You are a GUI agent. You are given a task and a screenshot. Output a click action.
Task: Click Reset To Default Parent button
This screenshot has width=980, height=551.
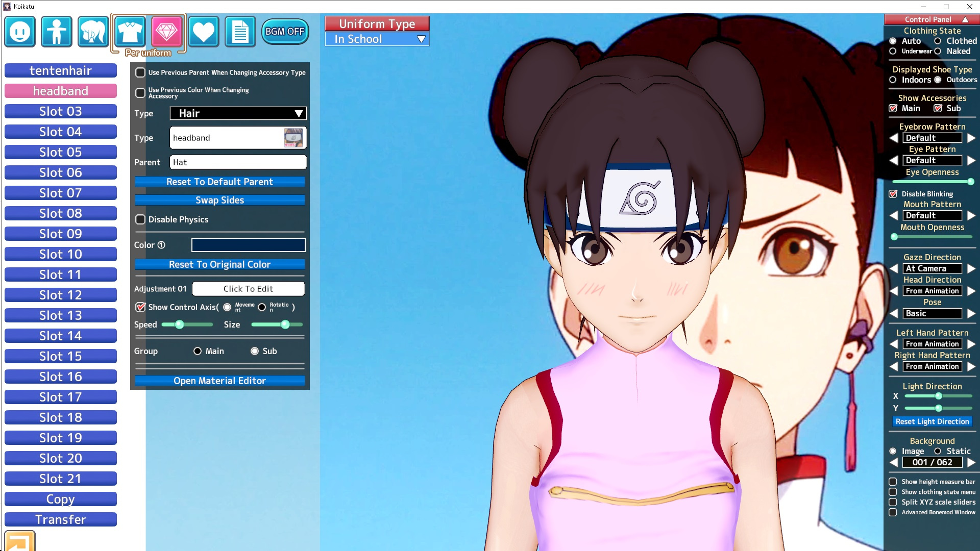tap(220, 182)
